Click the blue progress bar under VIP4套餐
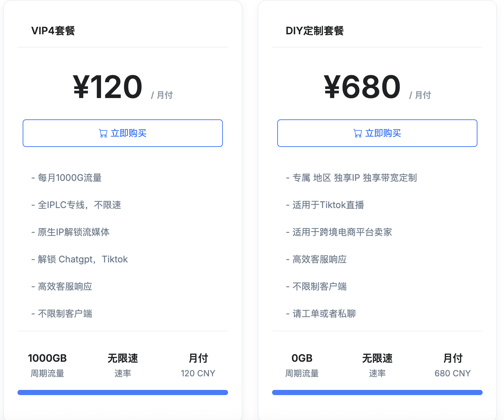Screen dimensions: 504x420 coord(122,392)
